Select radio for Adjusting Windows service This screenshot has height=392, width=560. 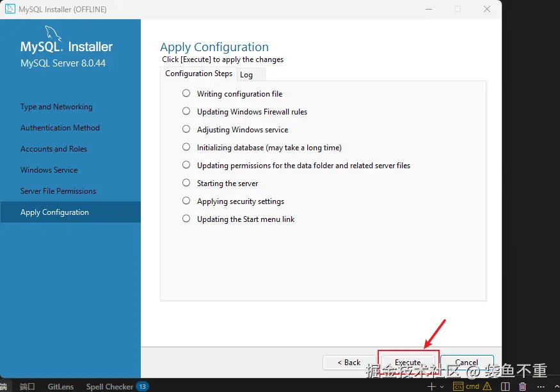pyautogui.click(x=186, y=129)
